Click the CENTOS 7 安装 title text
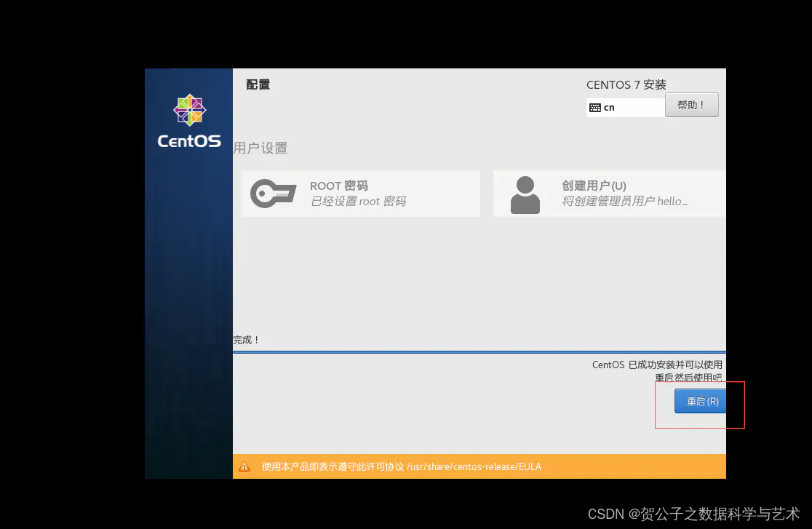The width and height of the screenshot is (812, 529). [x=626, y=84]
